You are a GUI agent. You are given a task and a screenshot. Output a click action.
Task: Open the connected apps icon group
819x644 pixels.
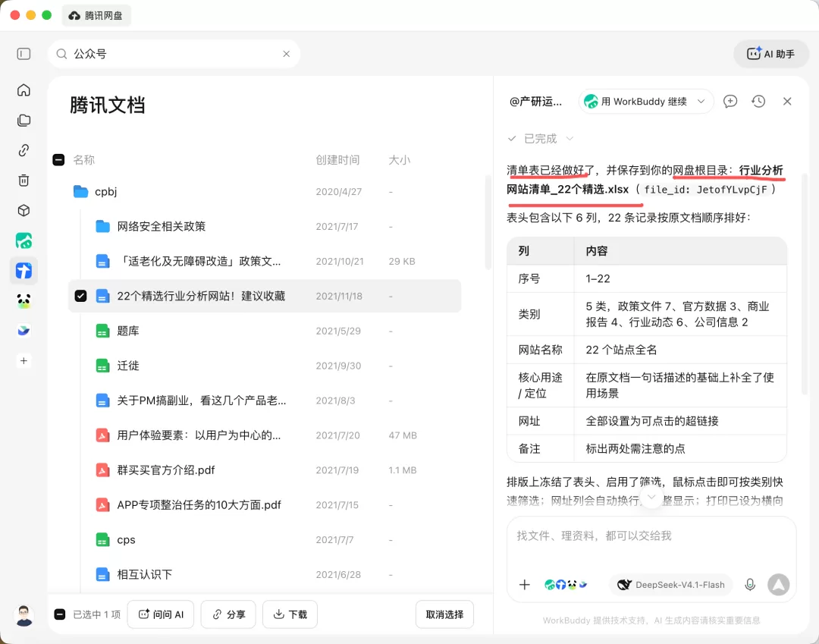click(566, 585)
